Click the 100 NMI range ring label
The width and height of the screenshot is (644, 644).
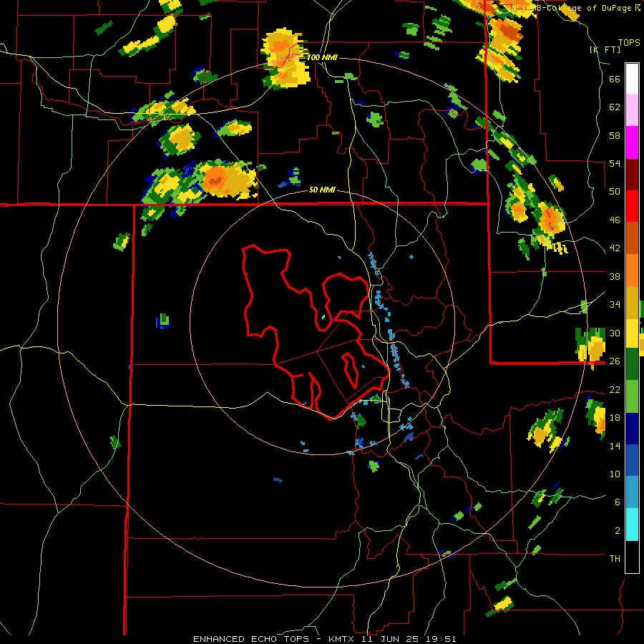coord(322,57)
